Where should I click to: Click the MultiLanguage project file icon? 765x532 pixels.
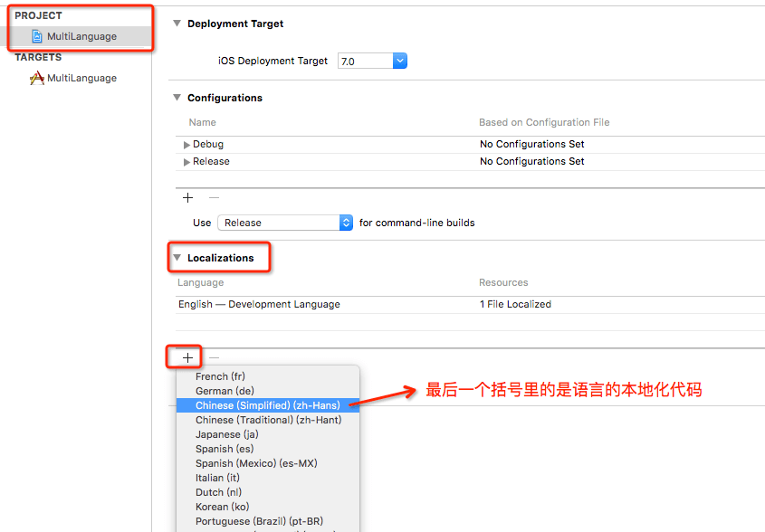coord(37,36)
